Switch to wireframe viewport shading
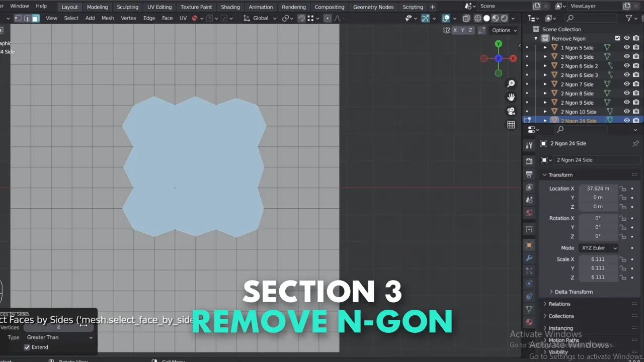Viewport: 644px width, 362px height. [x=477, y=18]
